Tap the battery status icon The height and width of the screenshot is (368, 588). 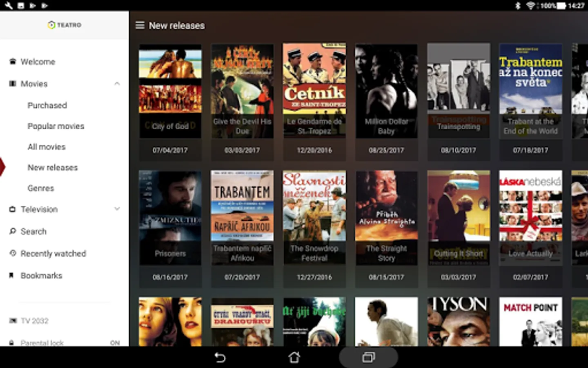point(562,6)
